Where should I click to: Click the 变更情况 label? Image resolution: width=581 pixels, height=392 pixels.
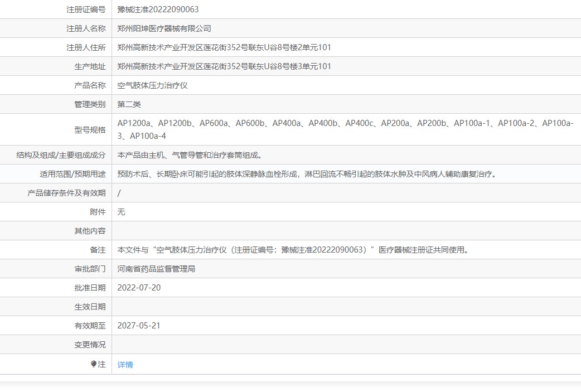click(90, 345)
